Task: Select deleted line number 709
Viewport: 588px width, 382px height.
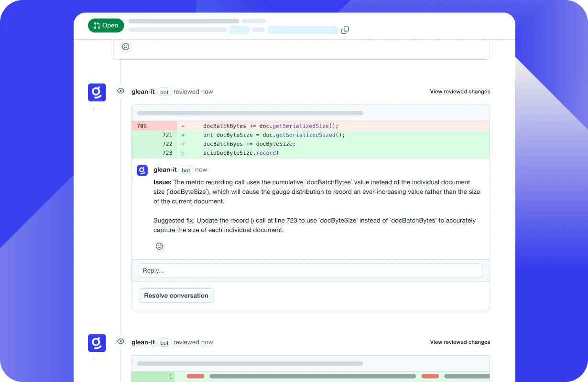Action: [142, 126]
